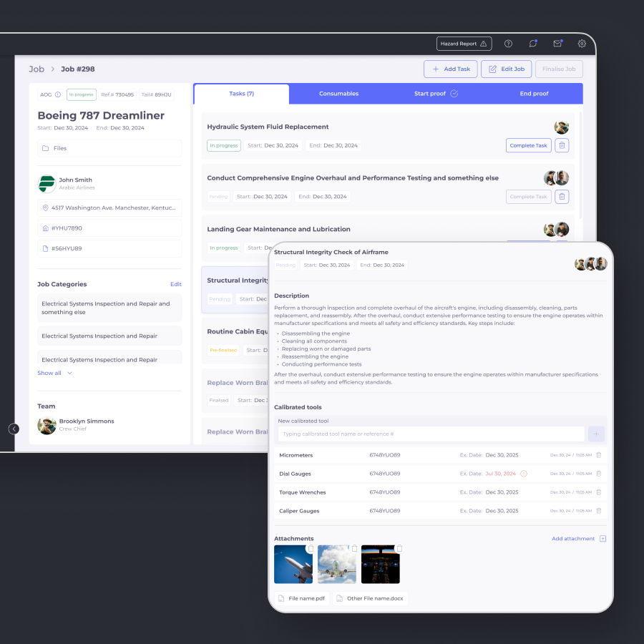
Task: Click the expired warning icon for Dial Gauges
Action: pyautogui.click(x=524, y=474)
